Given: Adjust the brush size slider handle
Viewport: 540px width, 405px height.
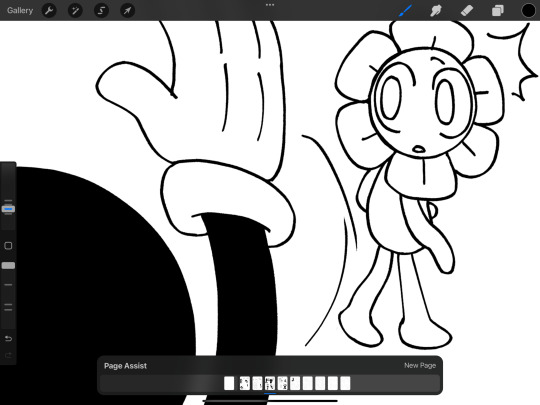Looking at the screenshot, I should point(8,209).
